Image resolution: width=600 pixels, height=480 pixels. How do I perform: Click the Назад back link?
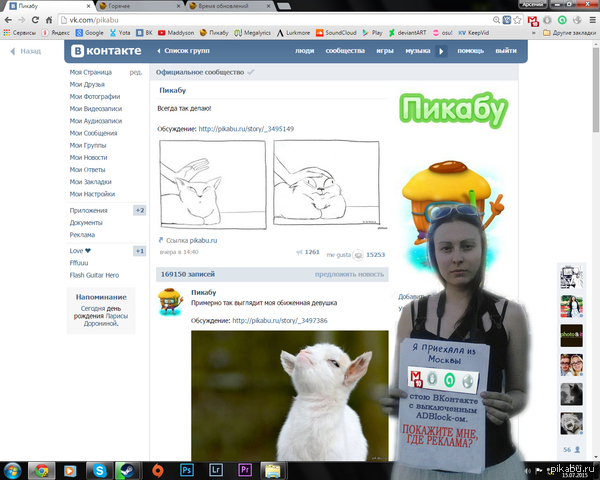point(26,51)
